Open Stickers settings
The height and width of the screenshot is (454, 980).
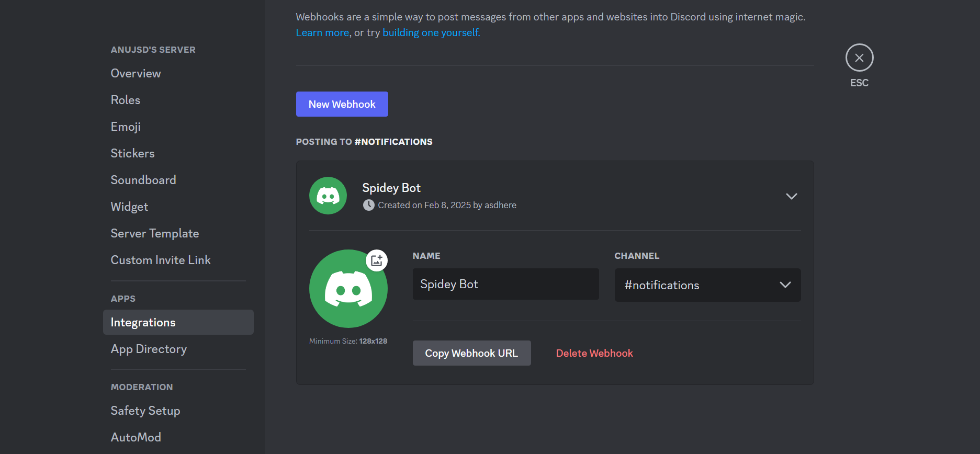(x=178, y=153)
